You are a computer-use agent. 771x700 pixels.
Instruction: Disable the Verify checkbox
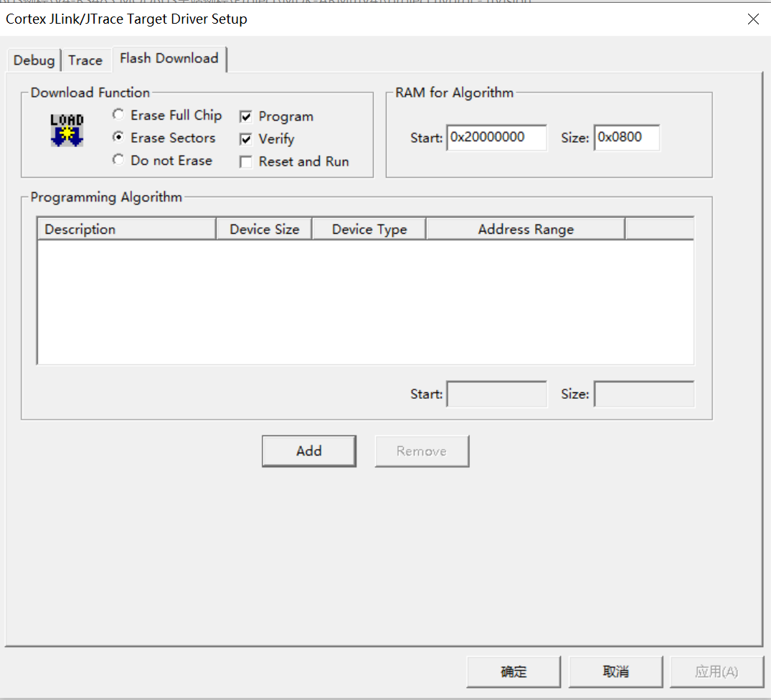[x=246, y=139]
